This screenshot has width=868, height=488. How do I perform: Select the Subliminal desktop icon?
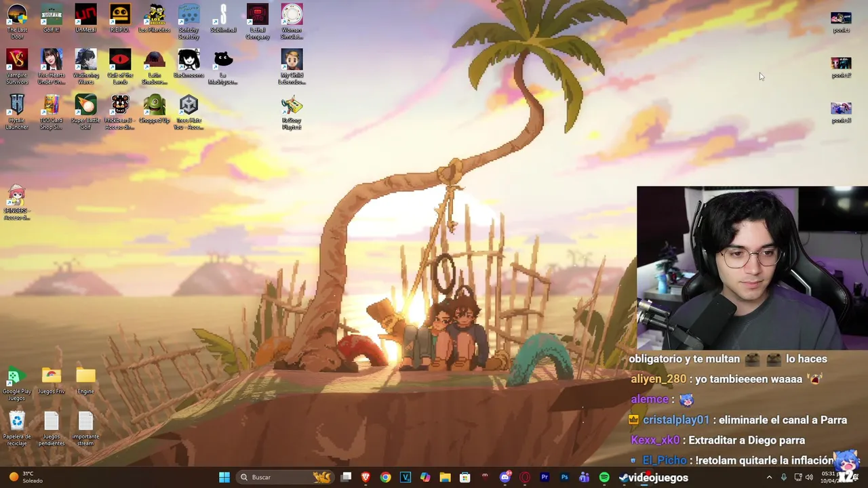[223, 18]
